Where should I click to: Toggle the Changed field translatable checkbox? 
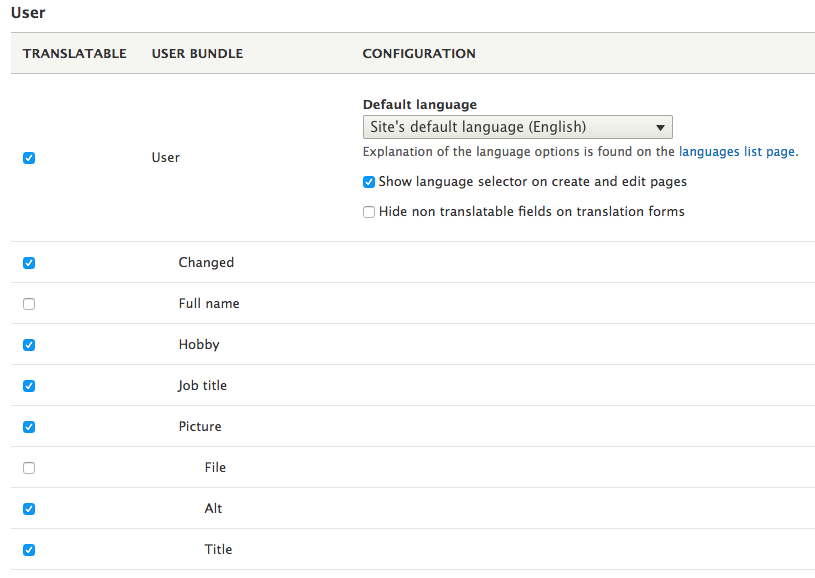(x=29, y=263)
